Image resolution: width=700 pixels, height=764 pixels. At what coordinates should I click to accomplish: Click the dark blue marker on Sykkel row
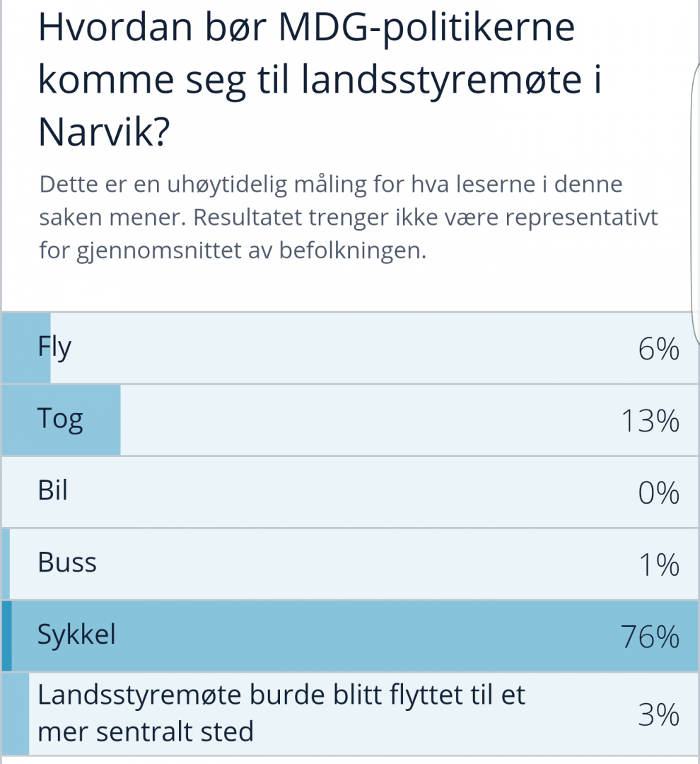pyautogui.click(x=6, y=635)
